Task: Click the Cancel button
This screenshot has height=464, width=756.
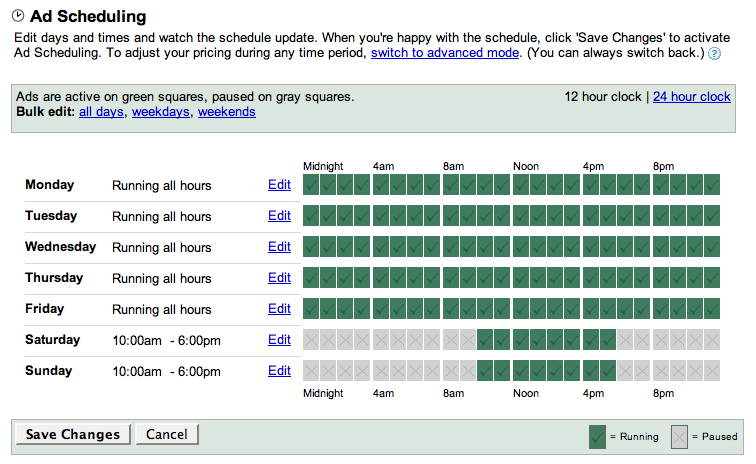Action: [x=167, y=434]
